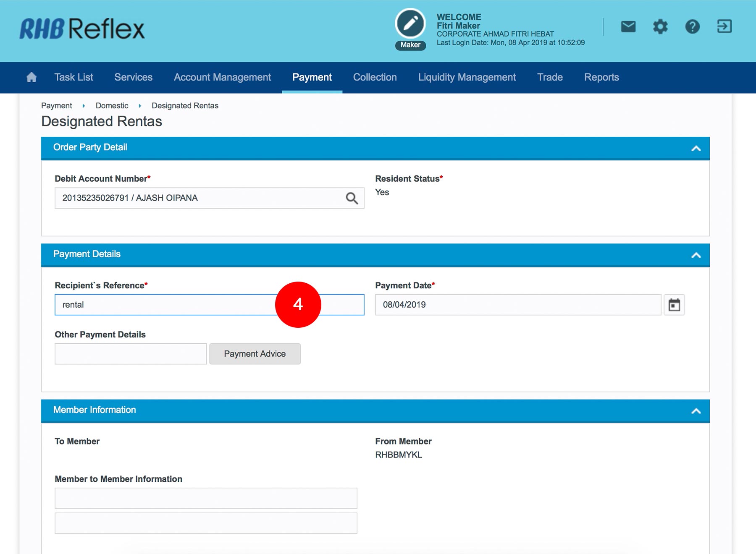The width and height of the screenshot is (756, 554).
Task: Collapse the Payment Details section
Action: (696, 255)
